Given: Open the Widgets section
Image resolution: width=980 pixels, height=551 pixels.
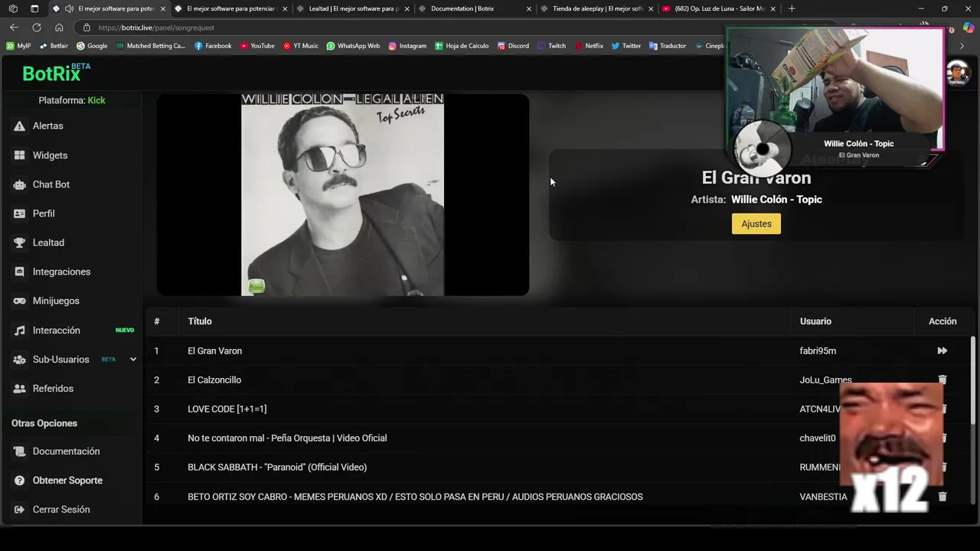Looking at the screenshot, I should [x=50, y=155].
